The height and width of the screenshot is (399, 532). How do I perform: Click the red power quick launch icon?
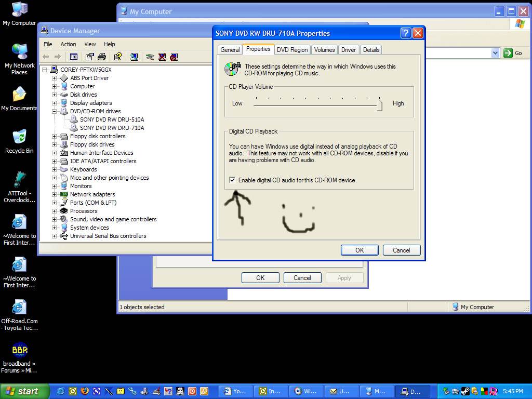pos(192,391)
